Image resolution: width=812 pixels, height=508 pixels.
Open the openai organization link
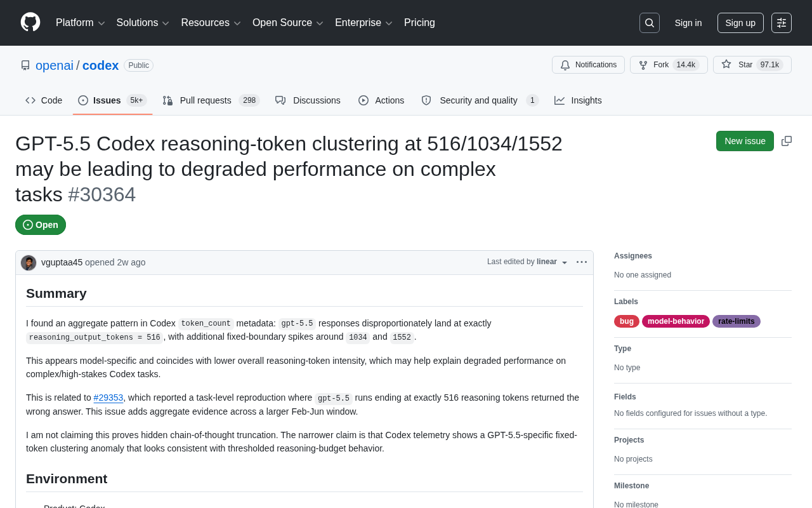[x=55, y=65]
